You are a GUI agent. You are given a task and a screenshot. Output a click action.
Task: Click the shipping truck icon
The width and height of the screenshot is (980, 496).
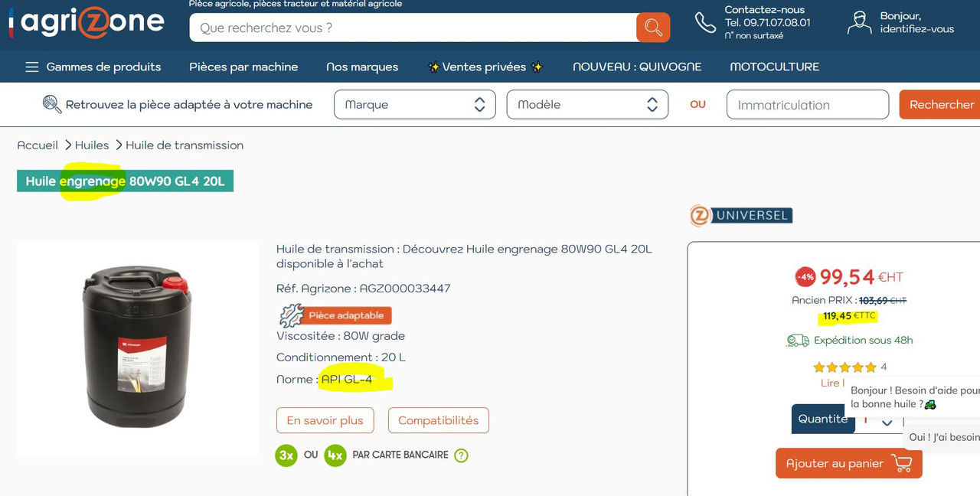point(798,341)
